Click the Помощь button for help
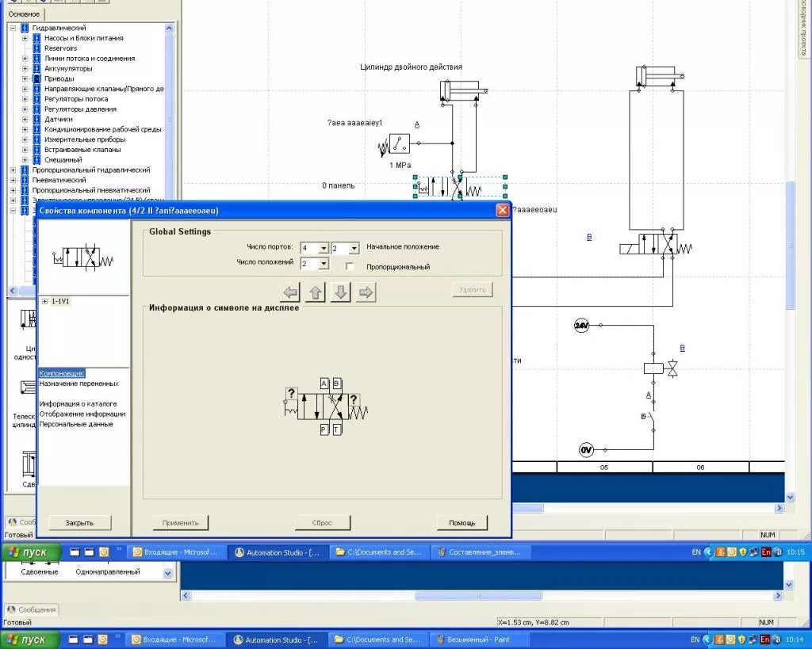 (462, 522)
